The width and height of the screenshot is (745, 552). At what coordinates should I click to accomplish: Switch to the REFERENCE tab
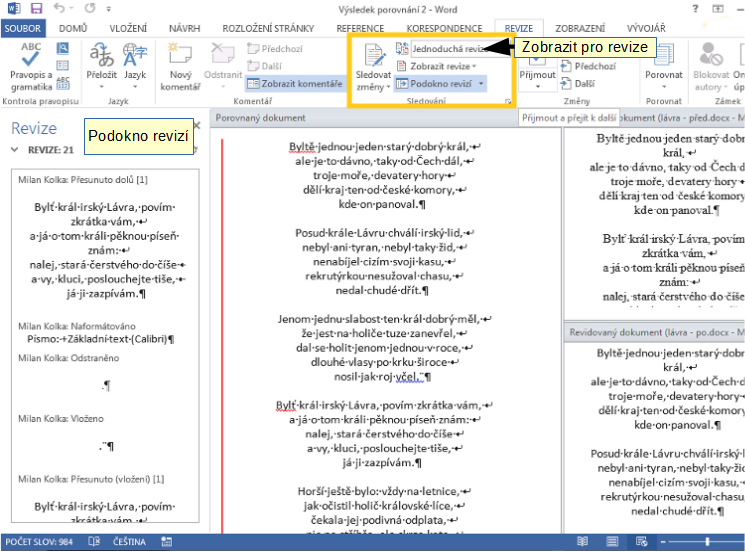(x=360, y=29)
